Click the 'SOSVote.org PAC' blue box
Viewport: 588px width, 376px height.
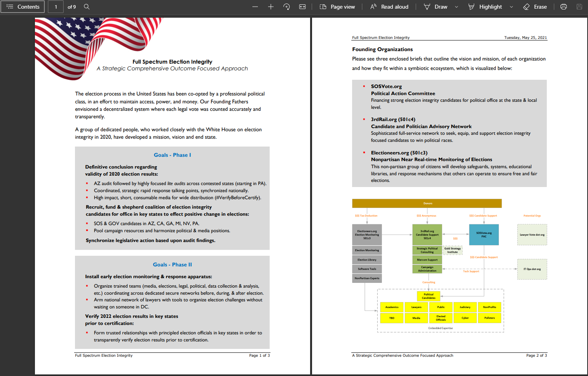(484, 235)
